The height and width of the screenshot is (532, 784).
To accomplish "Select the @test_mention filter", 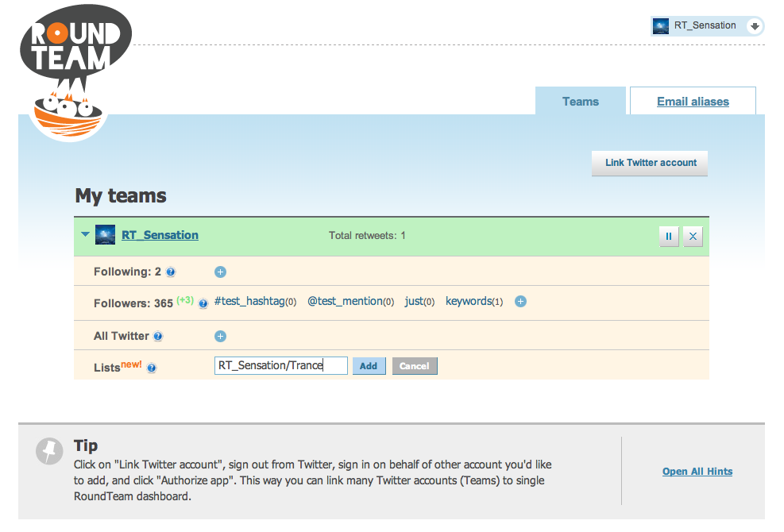I will pos(350,301).
